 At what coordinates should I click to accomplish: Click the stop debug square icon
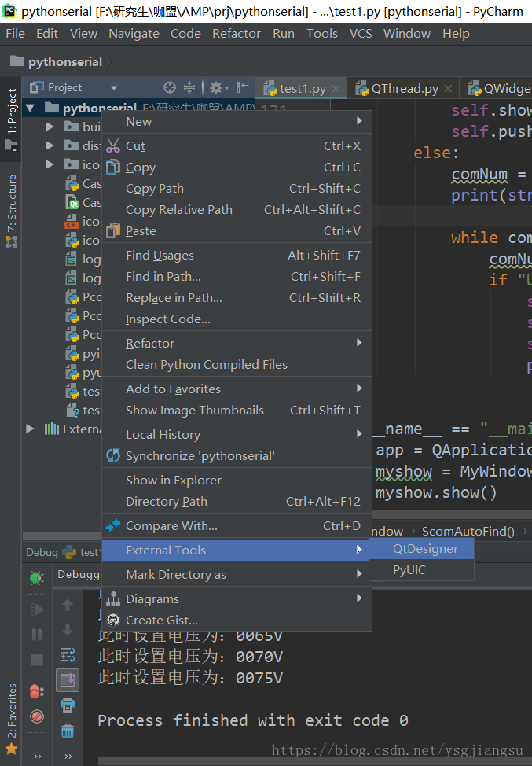tap(37, 660)
